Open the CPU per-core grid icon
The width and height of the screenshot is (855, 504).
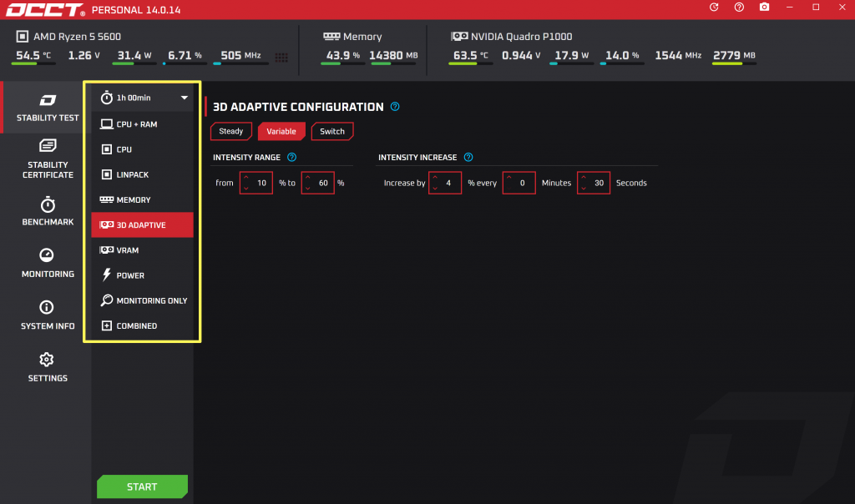point(281,58)
